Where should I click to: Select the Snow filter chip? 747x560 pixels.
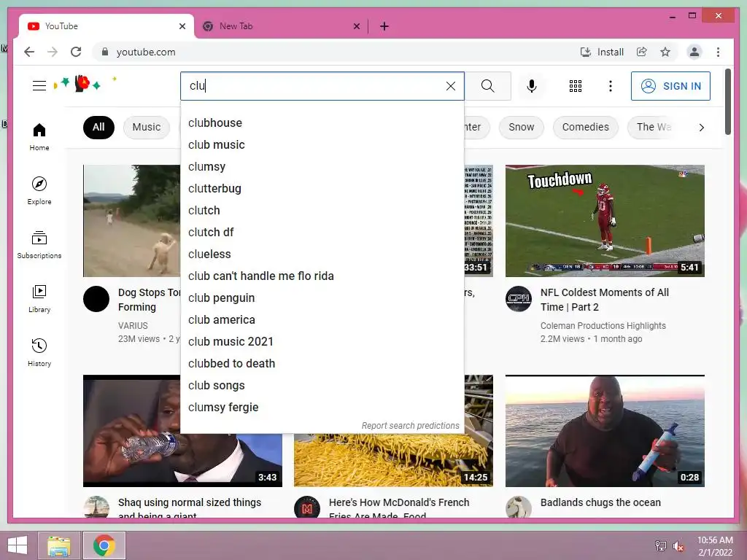click(521, 127)
